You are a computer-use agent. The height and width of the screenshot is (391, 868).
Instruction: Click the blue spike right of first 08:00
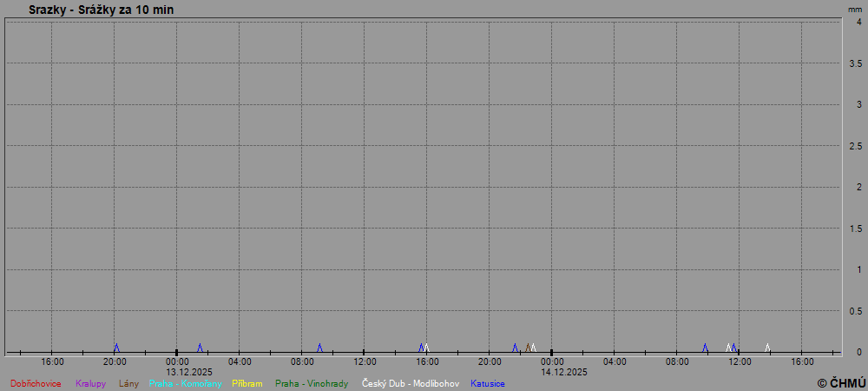pos(319,348)
